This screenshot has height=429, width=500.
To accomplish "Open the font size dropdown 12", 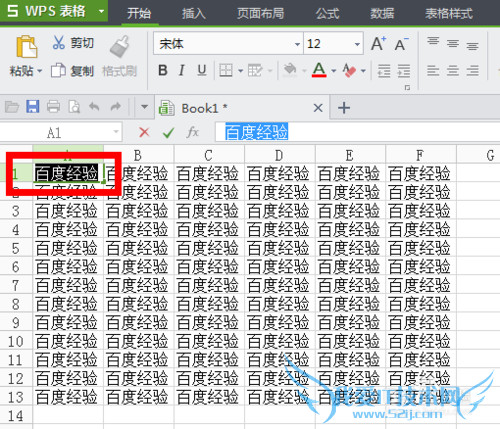I will click(x=357, y=44).
